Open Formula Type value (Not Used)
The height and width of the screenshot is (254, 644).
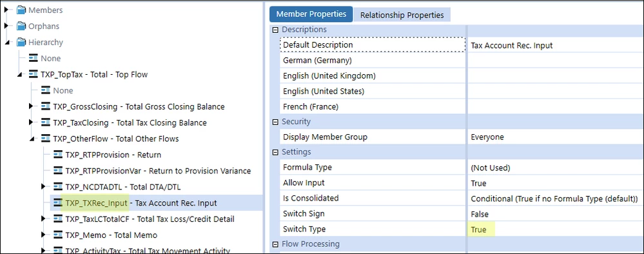coord(556,168)
